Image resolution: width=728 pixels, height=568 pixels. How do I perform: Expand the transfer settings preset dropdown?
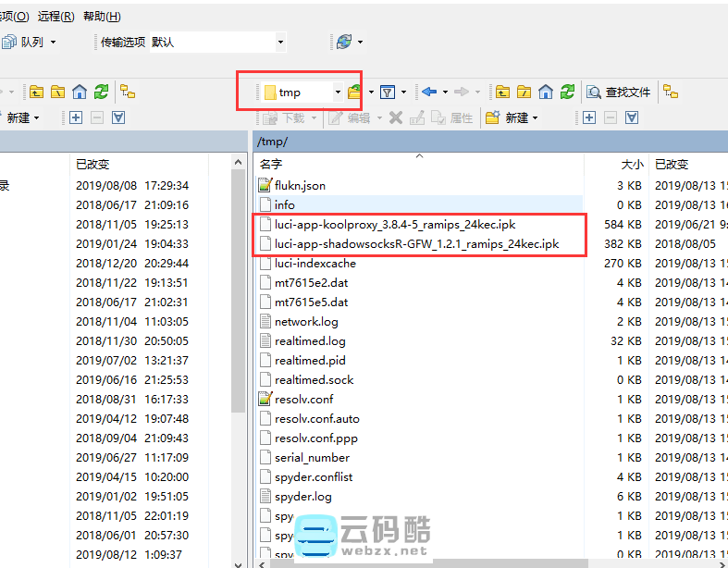click(x=280, y=42)
